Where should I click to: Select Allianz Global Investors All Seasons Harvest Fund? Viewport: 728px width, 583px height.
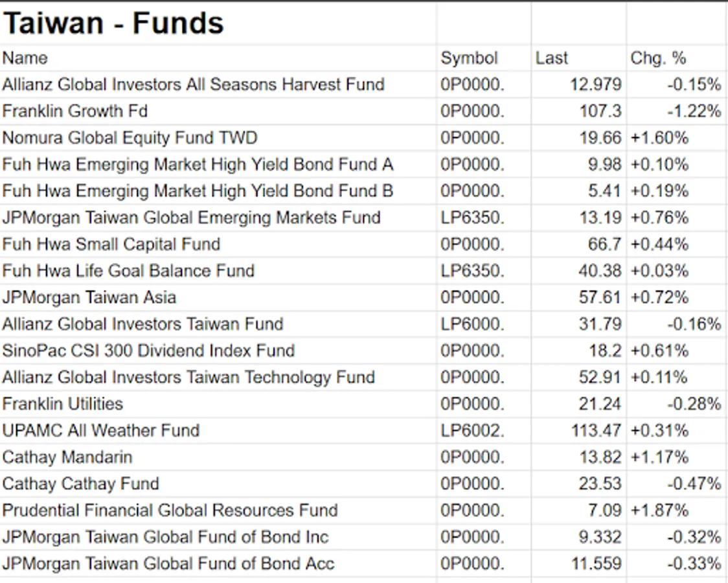[193, 85]
